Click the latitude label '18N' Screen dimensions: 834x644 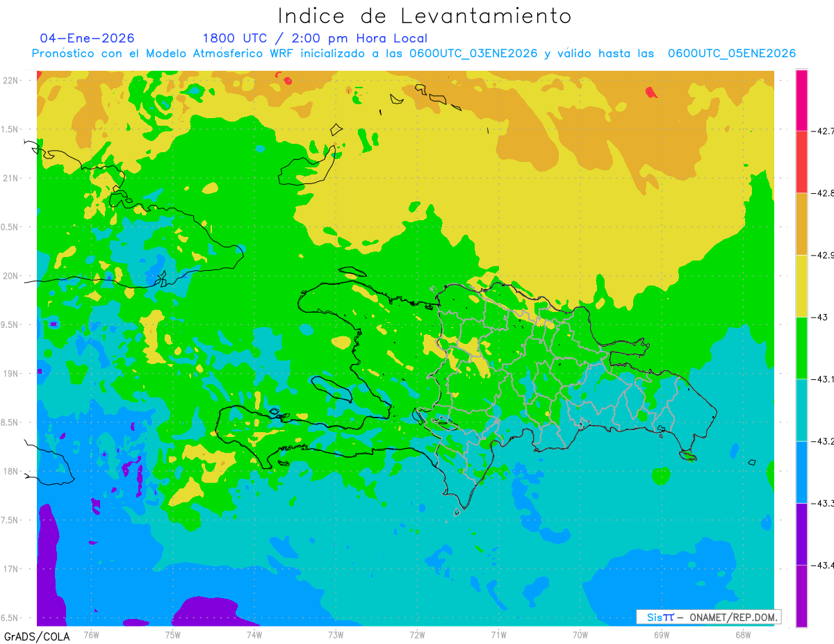tap(12, 471)
